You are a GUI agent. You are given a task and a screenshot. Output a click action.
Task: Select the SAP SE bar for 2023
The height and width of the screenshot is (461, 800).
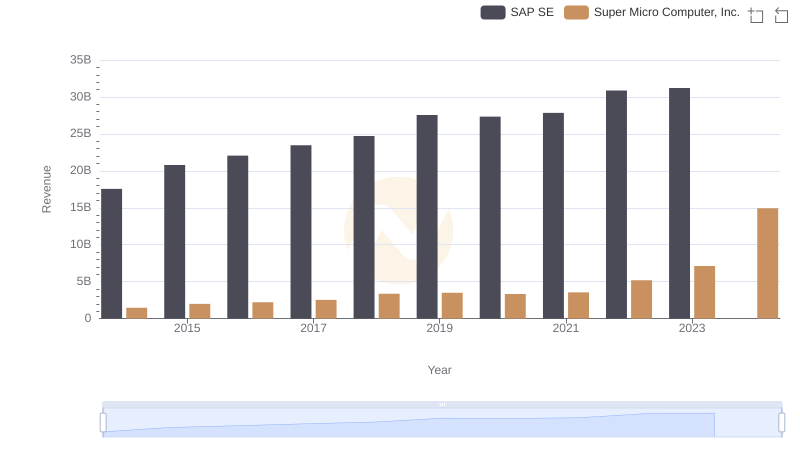(x=679, y=203)
